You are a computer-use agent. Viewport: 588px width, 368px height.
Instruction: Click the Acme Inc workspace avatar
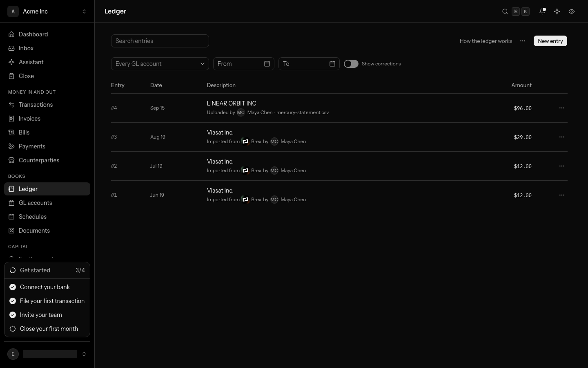[13, 11]
